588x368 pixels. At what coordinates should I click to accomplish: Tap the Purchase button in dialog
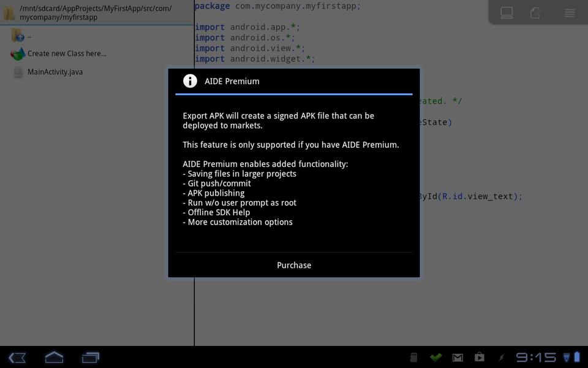pyautogui.click(x=294, y=265)
